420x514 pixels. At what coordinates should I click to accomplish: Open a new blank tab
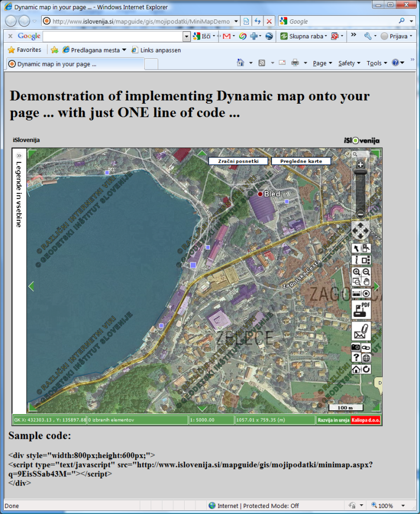151,64
